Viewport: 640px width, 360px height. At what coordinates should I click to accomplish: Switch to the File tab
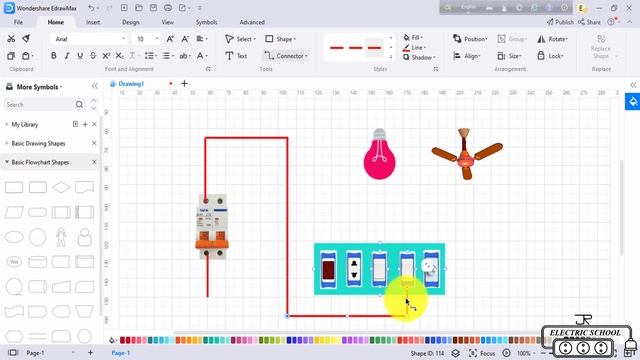(x=18, y=22)
